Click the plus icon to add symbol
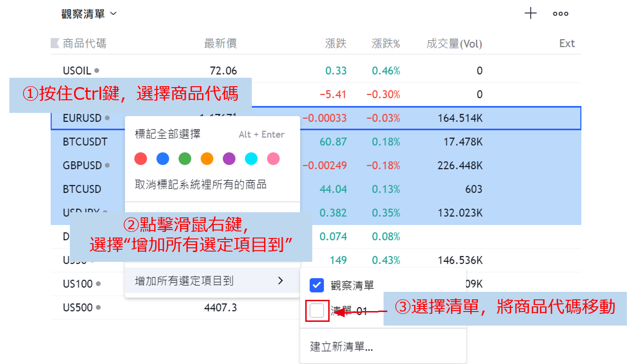 point(530,14)
